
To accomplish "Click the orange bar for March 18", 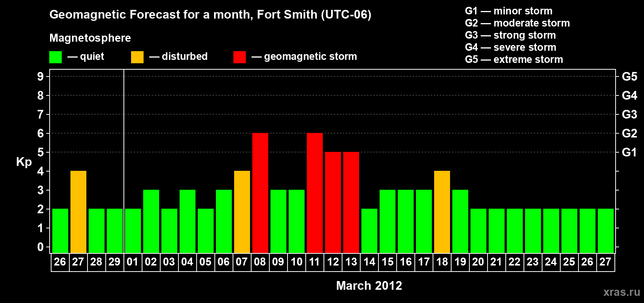I will (x=442, y=212).
